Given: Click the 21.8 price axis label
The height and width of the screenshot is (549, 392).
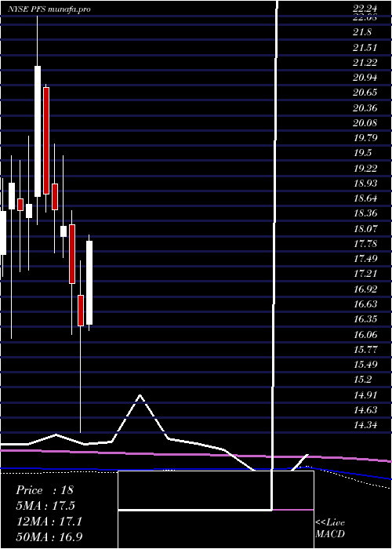Looking at the screenshot, I should (x=362, y=32).
